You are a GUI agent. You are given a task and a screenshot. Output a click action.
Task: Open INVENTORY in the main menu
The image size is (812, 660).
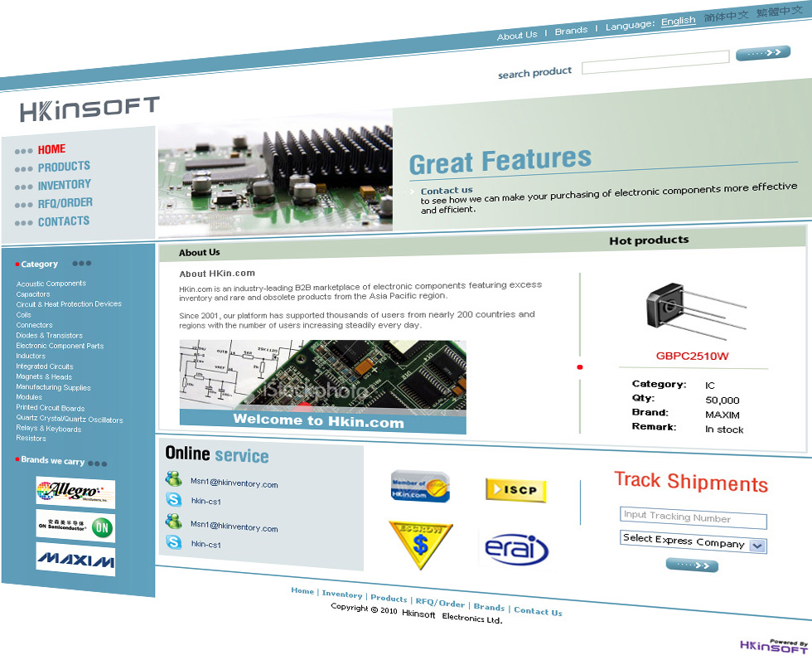[65, 185]
